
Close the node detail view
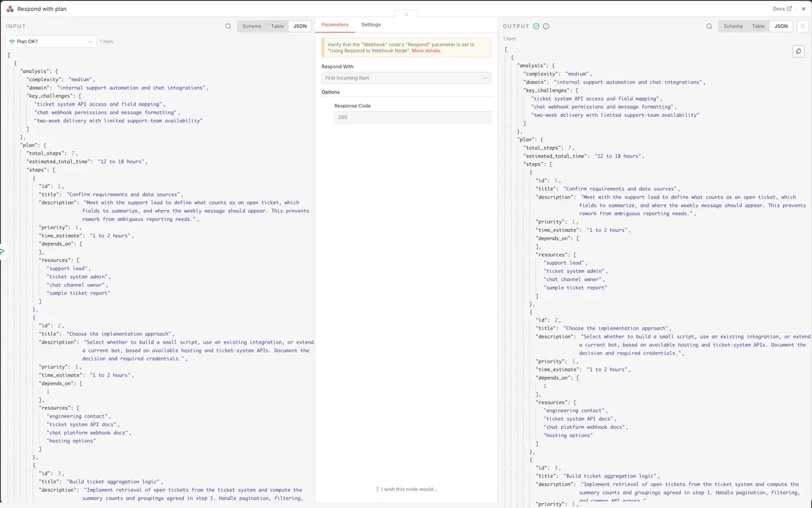(804, 9)
